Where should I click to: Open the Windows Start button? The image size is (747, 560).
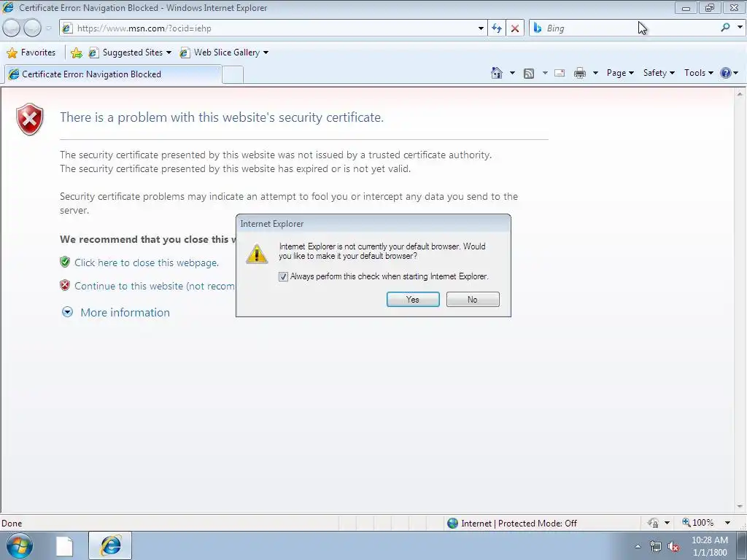point(20,545)
